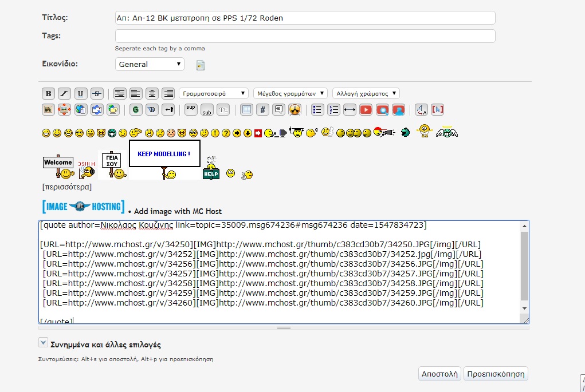
Task: Insert the green pacman emoticon
Action: 405,132
